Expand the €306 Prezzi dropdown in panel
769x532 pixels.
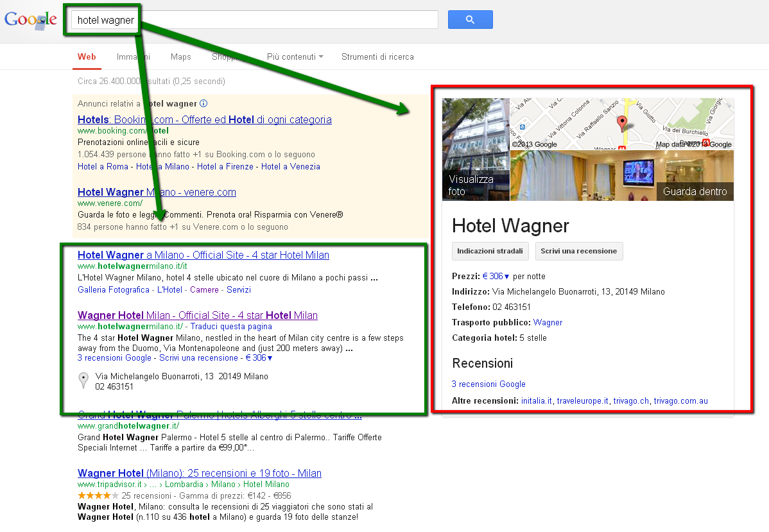point(496,277)
